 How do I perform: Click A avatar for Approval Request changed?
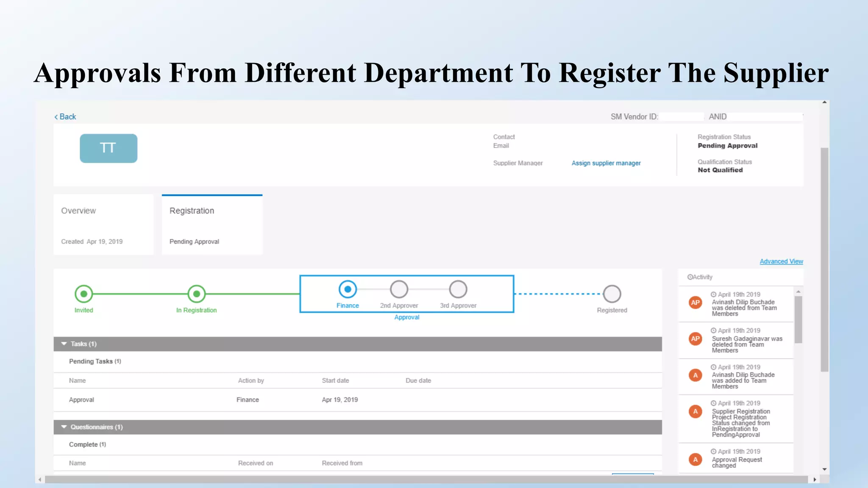click(x=696, y=460)
